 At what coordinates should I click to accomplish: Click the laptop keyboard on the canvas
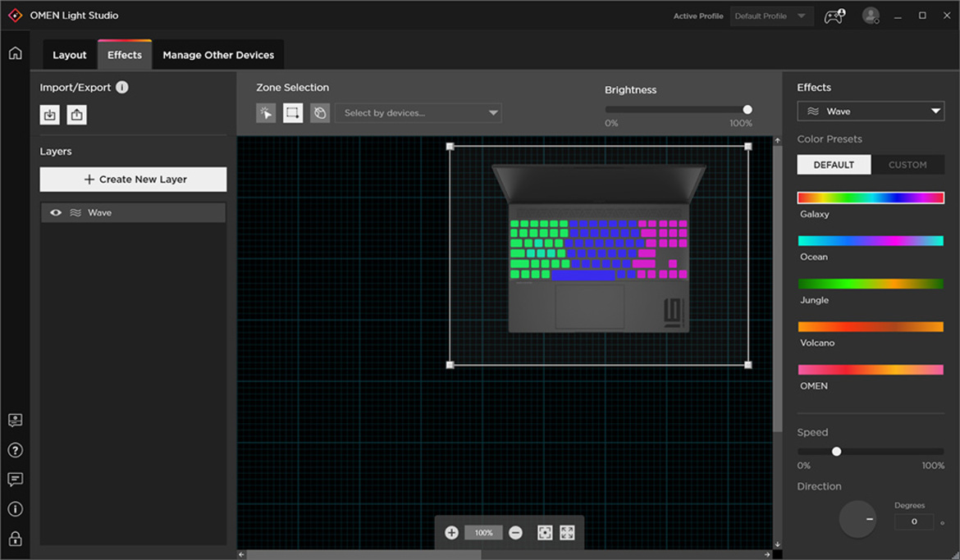click(599, 250)
